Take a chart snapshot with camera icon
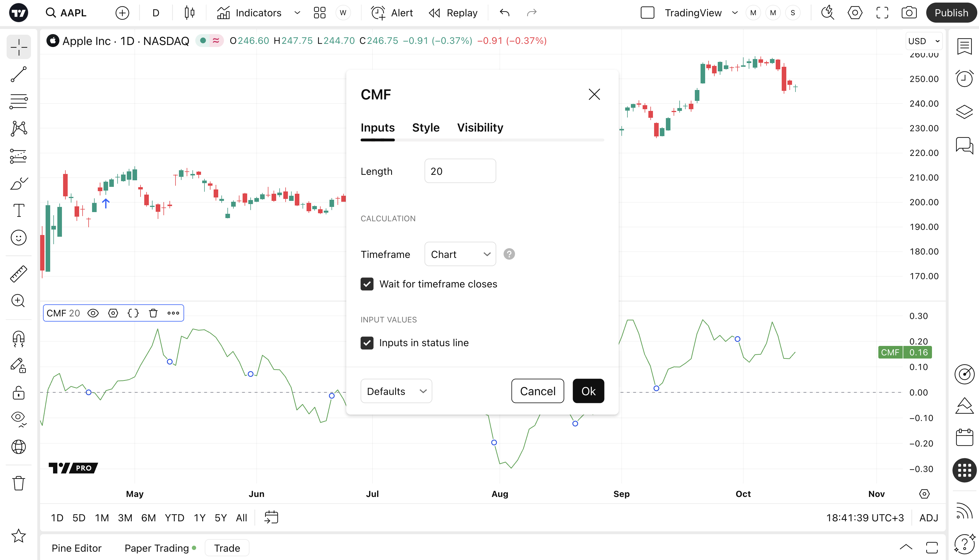 click(x=908, y=13)
